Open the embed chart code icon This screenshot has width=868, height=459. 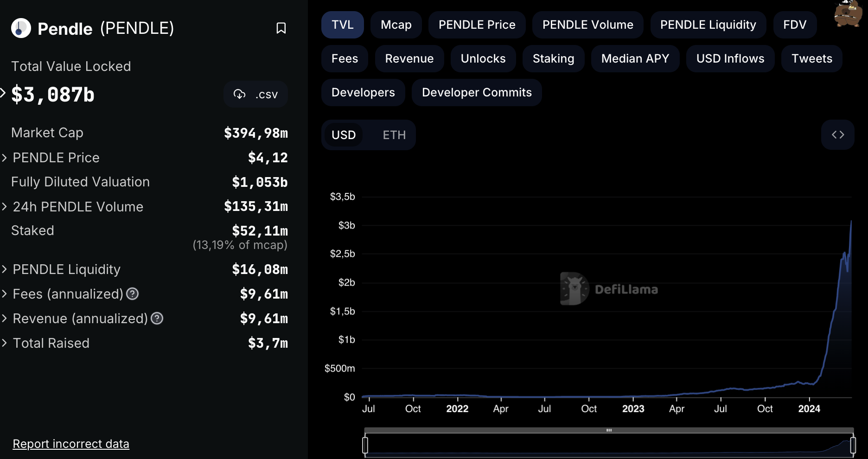[x=838, y=135]
